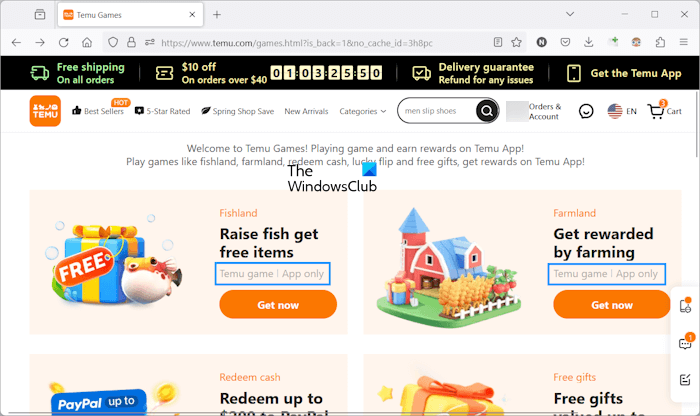This screenshot has width=700, height=416.
Task: Open Firefox hamburger application menu
Action: coord(683,42)
